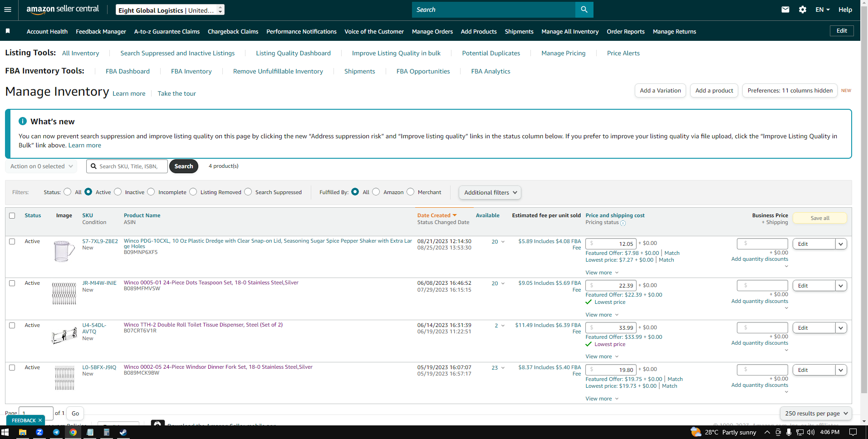This screenshot has height=439, width=868.
Task: Open the volume control in system tray
Action: (x=811, y=432)
